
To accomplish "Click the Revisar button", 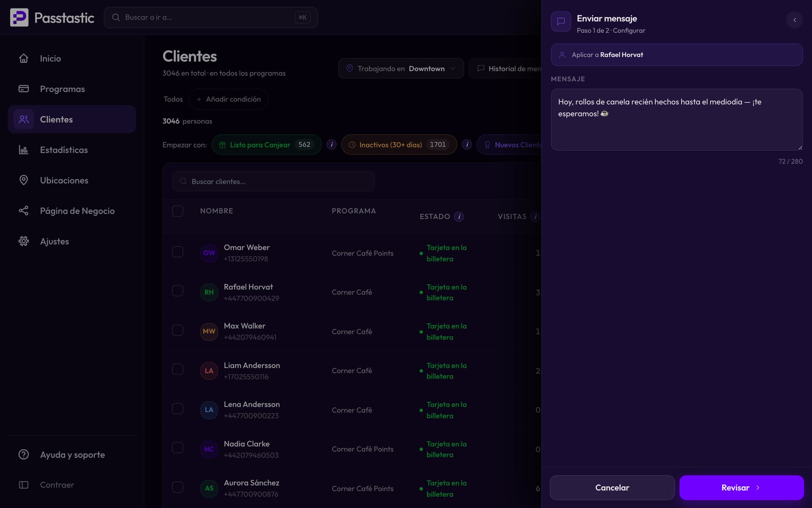I will pos(741,488).
